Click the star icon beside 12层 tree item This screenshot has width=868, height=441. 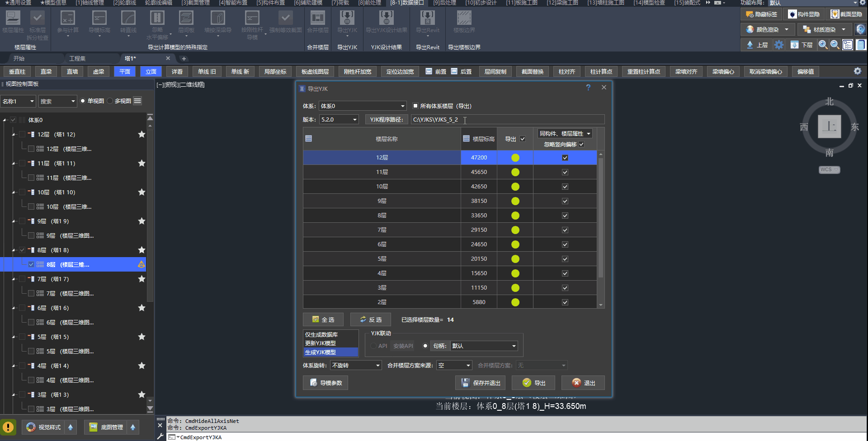[142, 134]
